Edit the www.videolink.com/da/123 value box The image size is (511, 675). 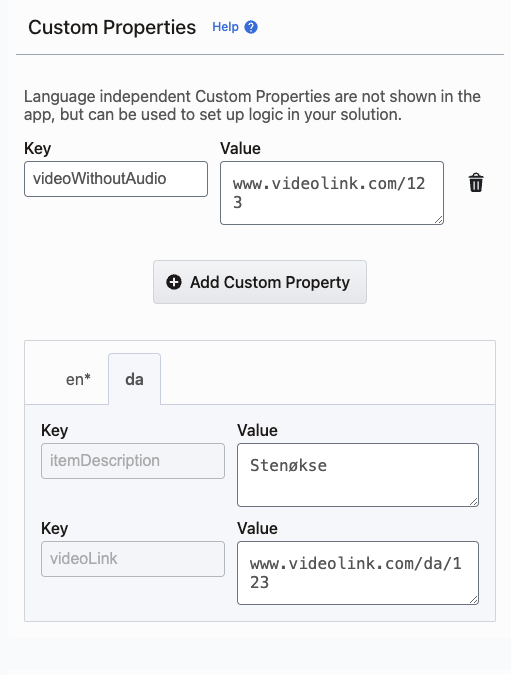point(358,573)
